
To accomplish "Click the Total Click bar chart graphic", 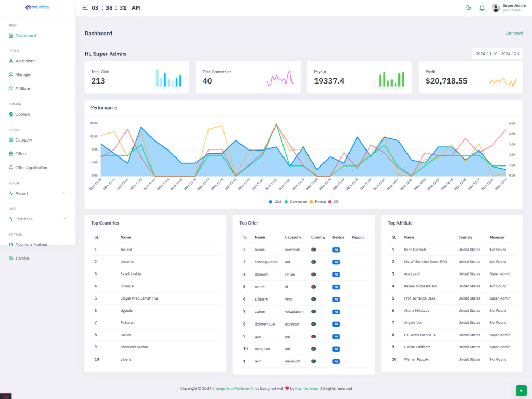I will click(169, 78).
